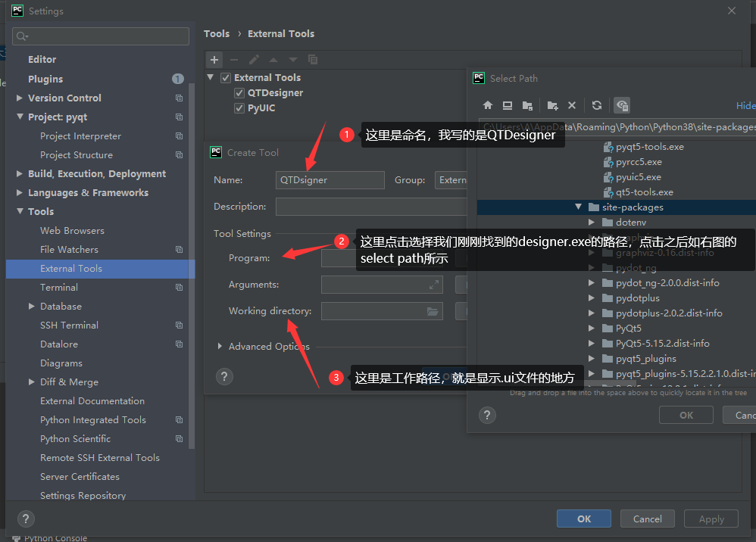Collapse Project: pyqt settings section

click(20, 117)
